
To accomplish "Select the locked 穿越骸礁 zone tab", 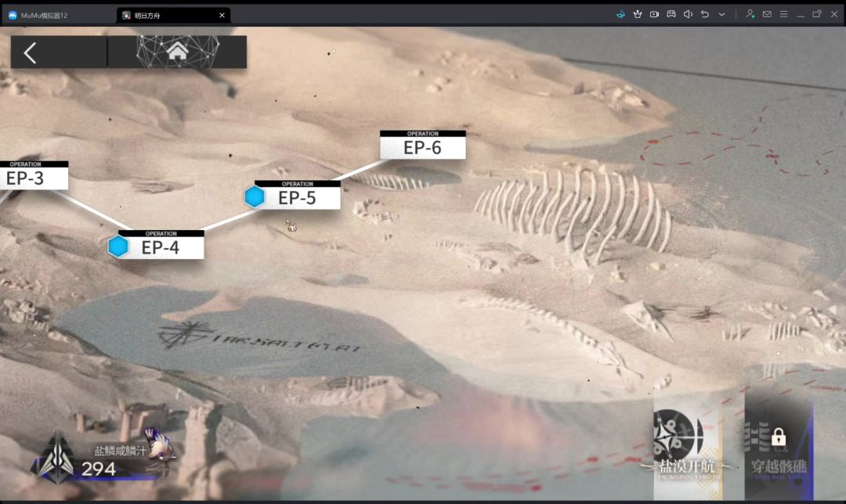I will coord(779,448).
